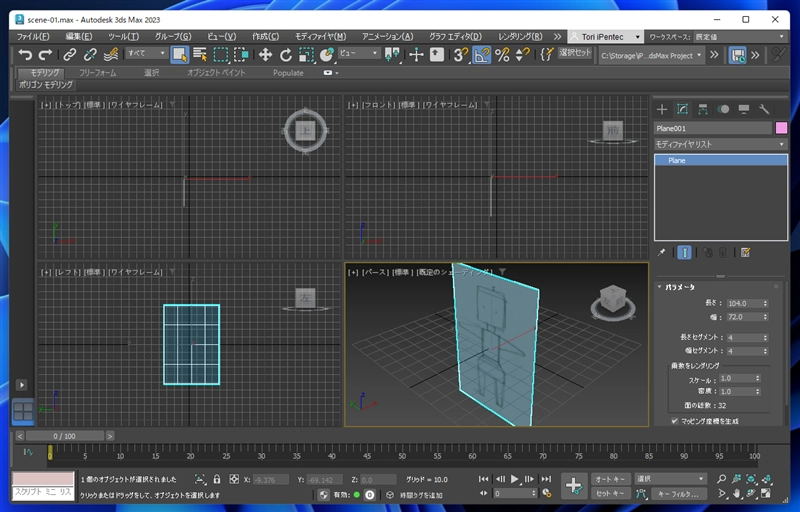The image size is (800, 512).
Task: Click the Edit Named Selection Sets icon
Action: point(546,55)
